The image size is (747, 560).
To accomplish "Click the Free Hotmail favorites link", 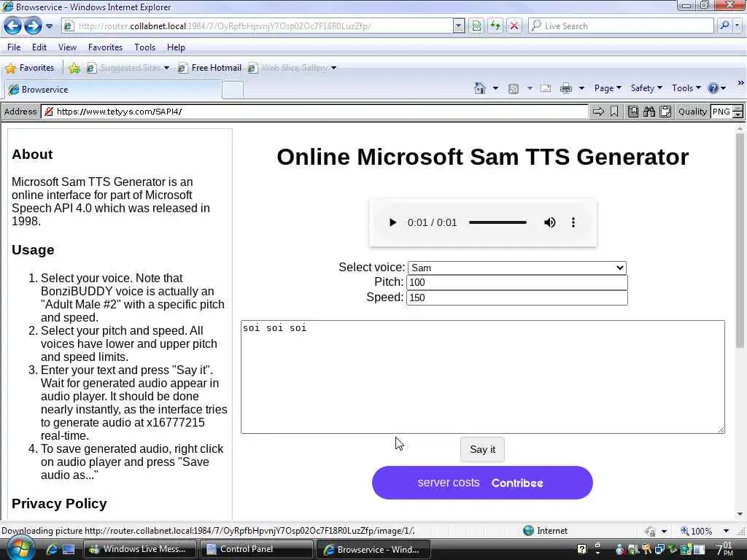I will [x=209, y=68].
